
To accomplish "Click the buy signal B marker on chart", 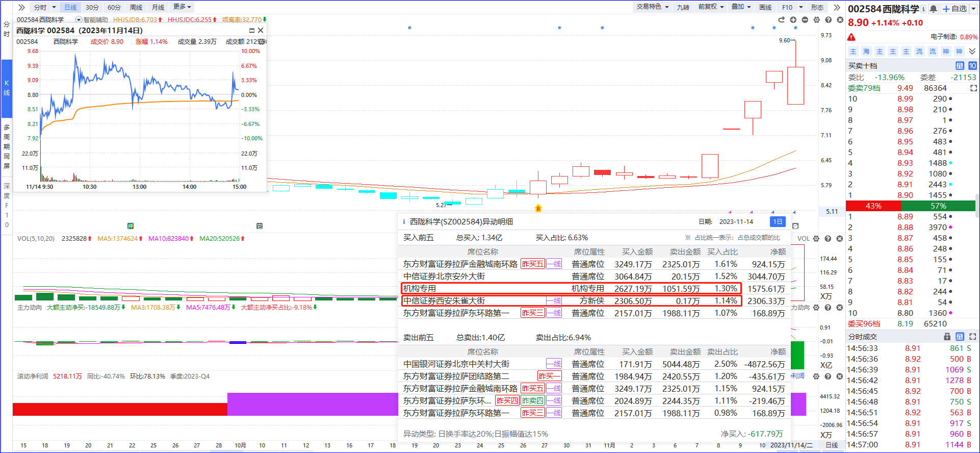I will (538, 208).
